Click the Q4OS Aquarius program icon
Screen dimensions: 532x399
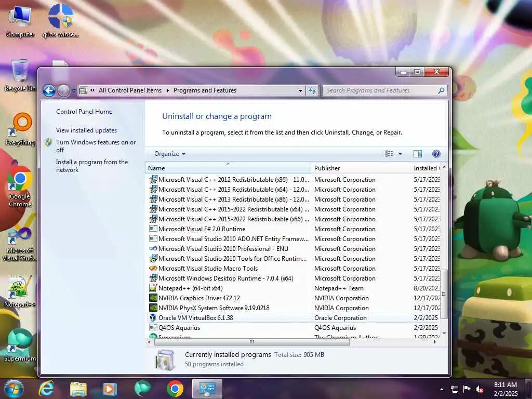[x=153, y=328]
